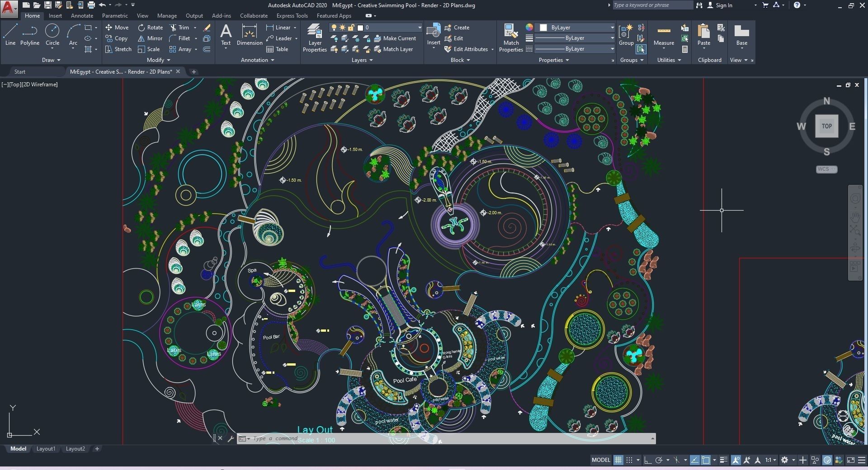This screenshot has width=868, height=470.
Task: Click the layer color white swatch
Action: 360,28
